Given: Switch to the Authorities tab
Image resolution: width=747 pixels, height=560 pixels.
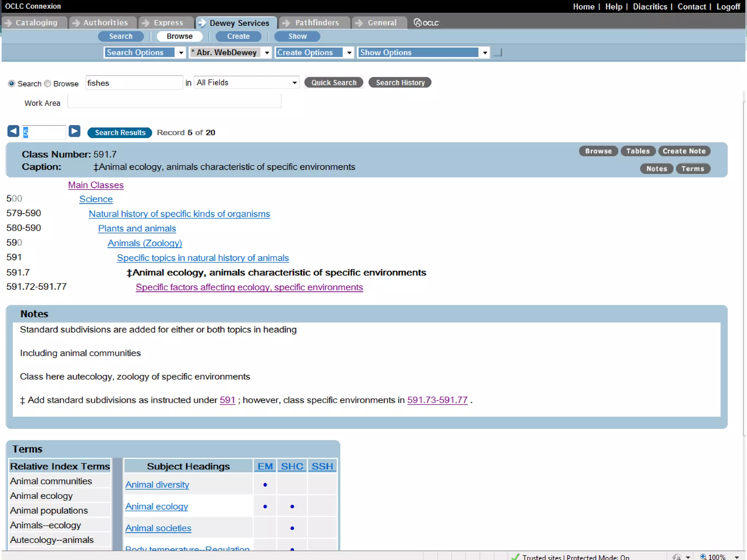Looking at the screenshot, I should [x=105, y=23].
